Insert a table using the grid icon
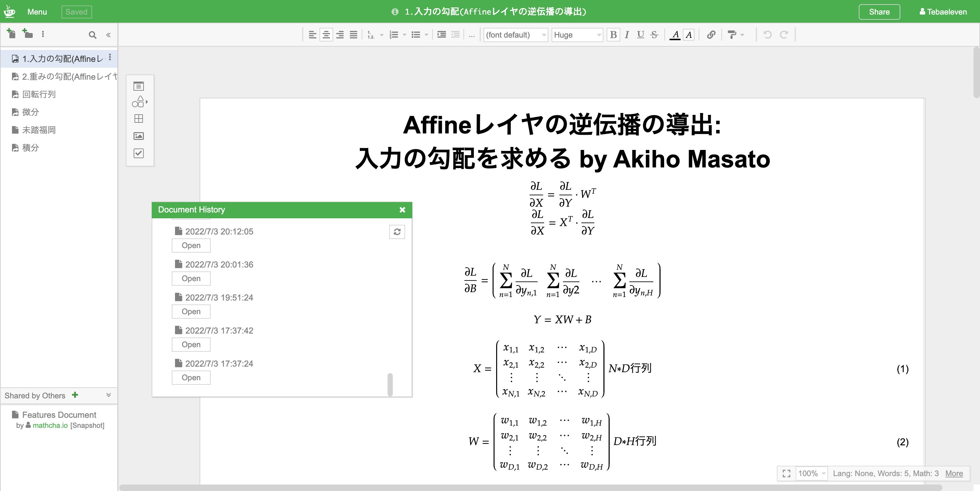The image size is (980, 491). pos(139,119)
